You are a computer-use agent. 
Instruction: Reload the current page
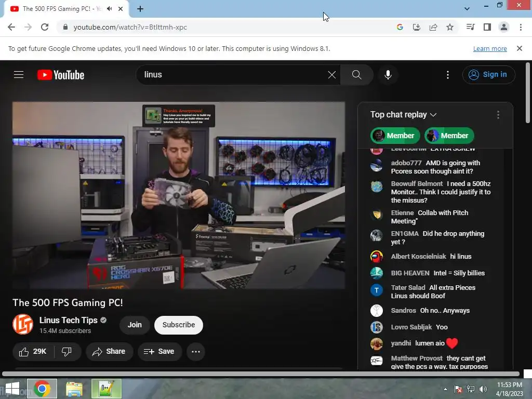[x=45, y=27]
